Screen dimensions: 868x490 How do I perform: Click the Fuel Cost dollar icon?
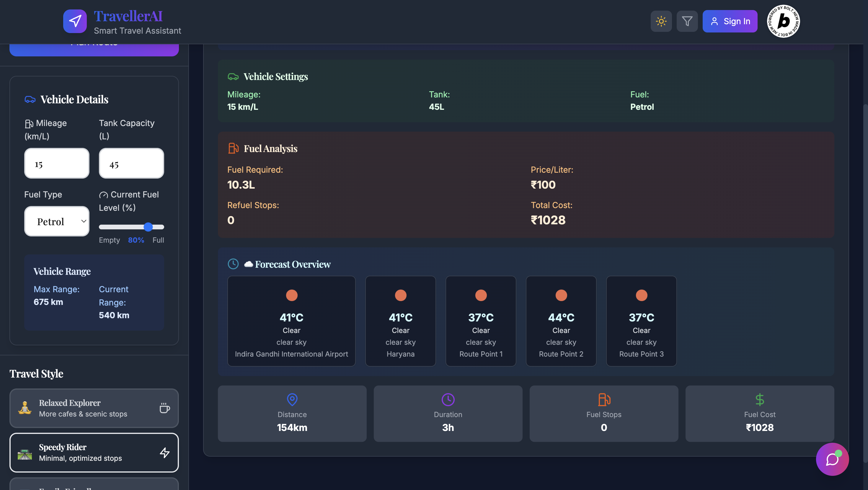click(759, 399)
